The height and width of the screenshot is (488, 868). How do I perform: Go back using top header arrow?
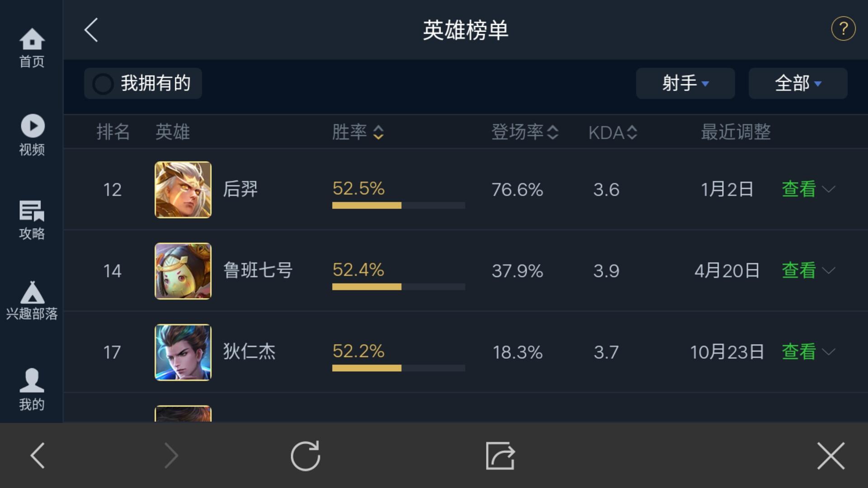click(x=91, y=30)
